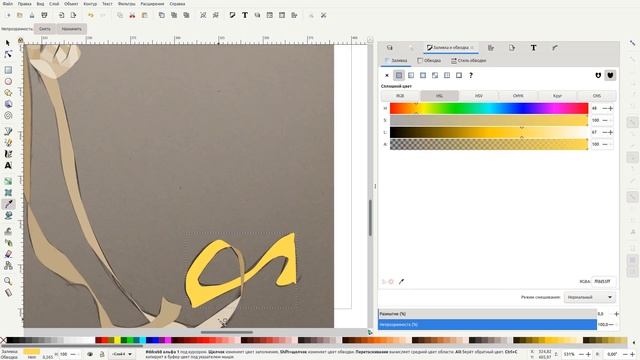Toggle layer visibility eye in status bar
This screenshot has width=640, height=360.
click(90, 354)
